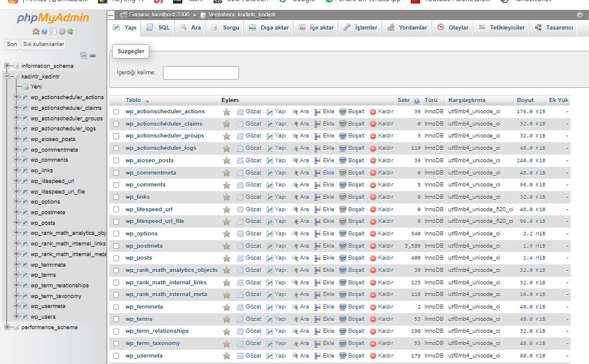Check the wp_terms row checkbox
This screenshot has height=364, width=589.
[116, 319]
